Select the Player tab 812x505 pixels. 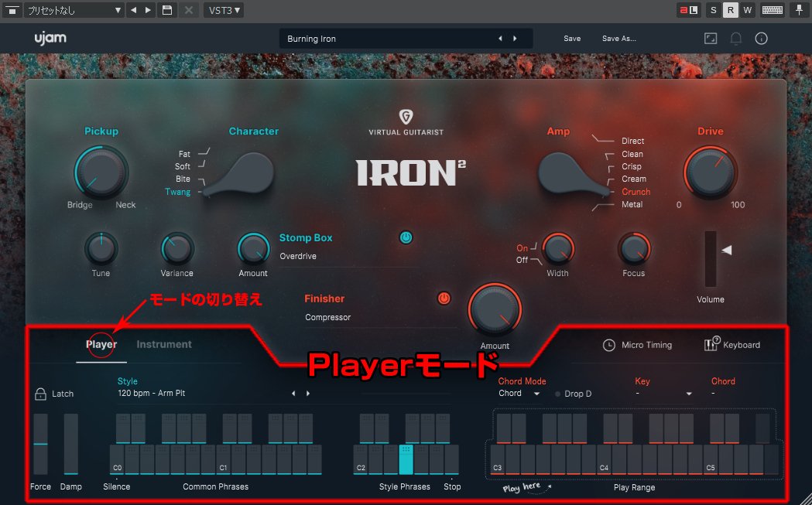coord(101,345)
